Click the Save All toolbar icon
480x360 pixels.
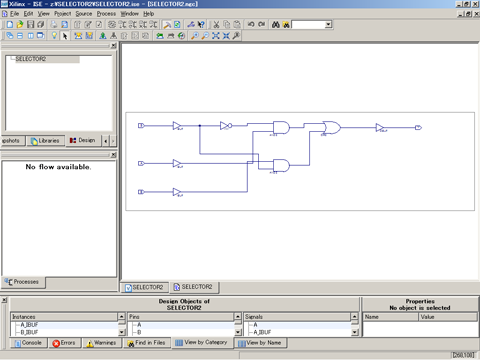point(41,24)
